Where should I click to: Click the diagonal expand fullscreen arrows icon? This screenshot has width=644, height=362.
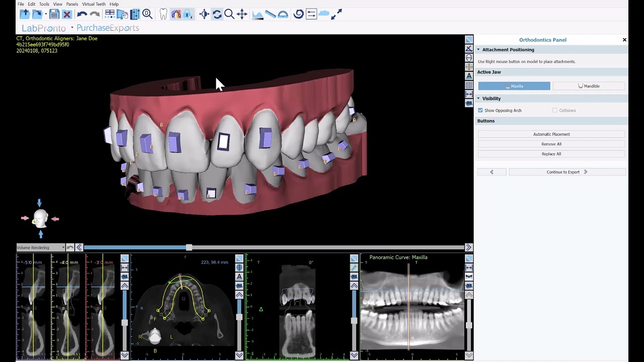[x=337, y=15]
